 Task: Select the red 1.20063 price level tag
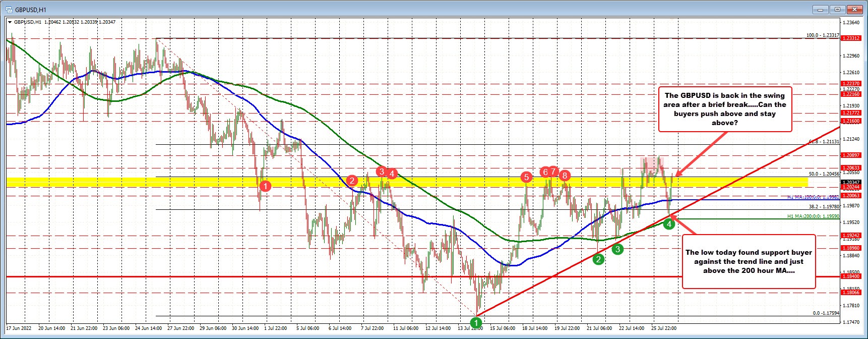tap(851, 196)
